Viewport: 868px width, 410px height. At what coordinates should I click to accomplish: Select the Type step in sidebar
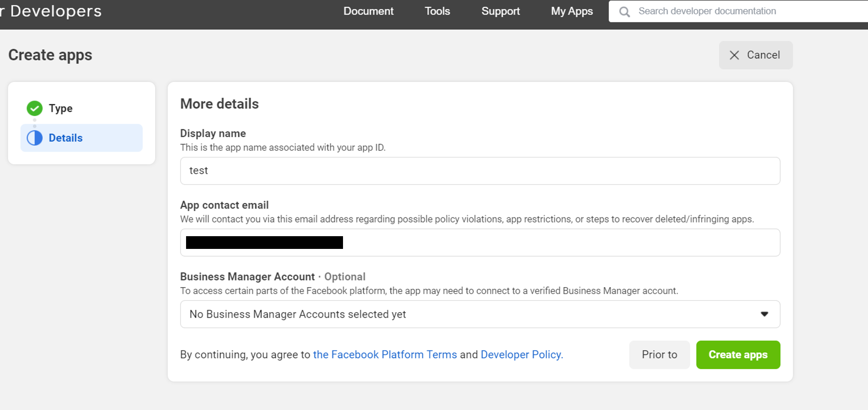[x=61, y=108]
